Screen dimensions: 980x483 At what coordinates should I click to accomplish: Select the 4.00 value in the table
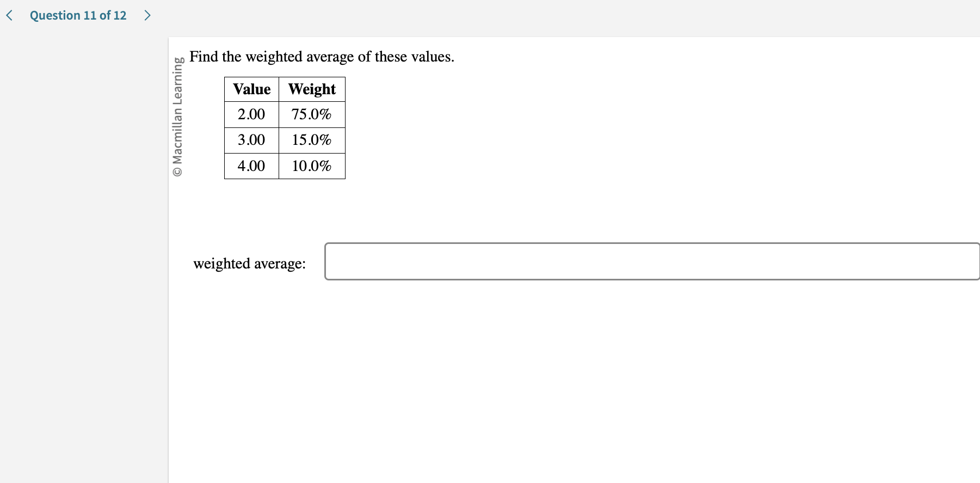coord(251,166)
